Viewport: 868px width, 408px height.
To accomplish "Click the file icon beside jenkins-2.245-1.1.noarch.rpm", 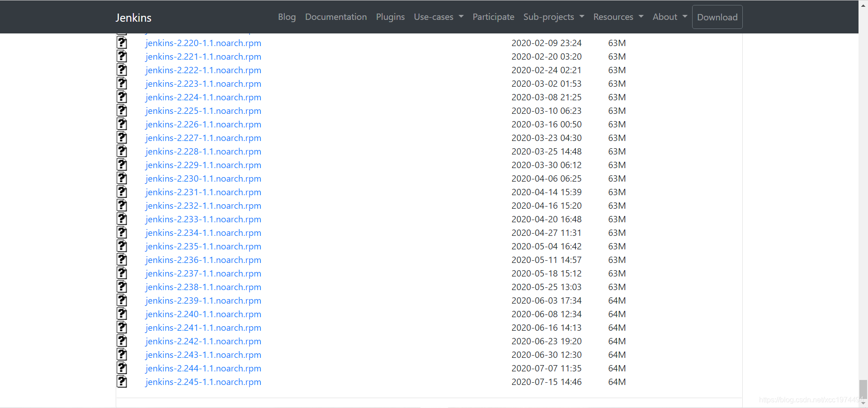I will pos(122,382).
